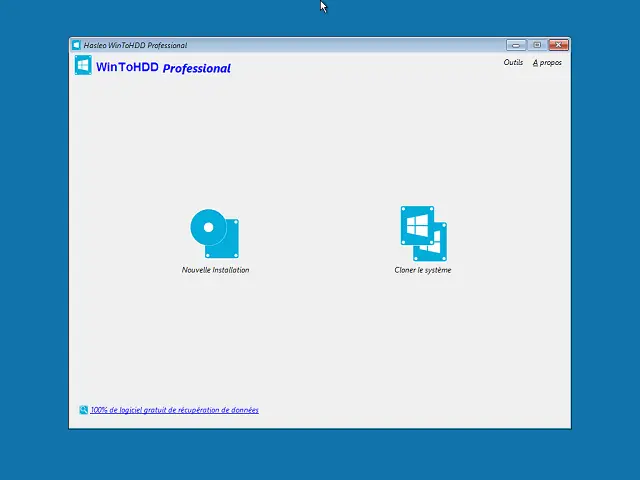Click the WinToHDD Professional header text
The image size is (640, 480).
pos(163,68)
